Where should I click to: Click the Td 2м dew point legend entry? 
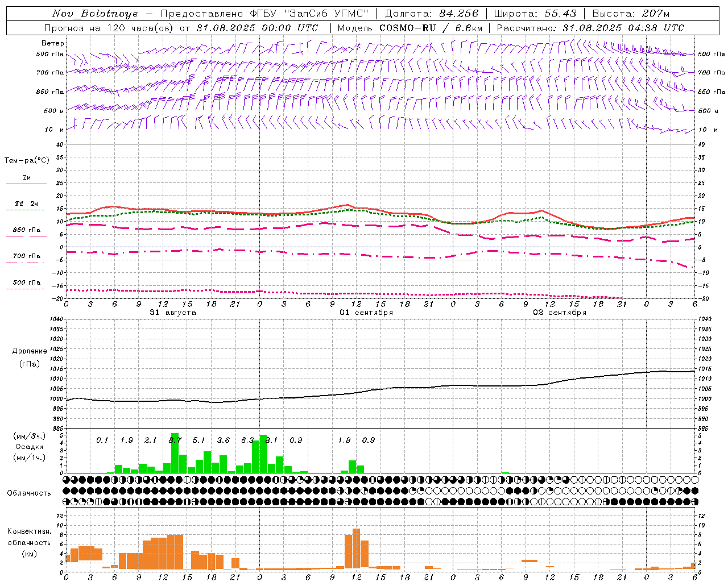coord(27,203)
